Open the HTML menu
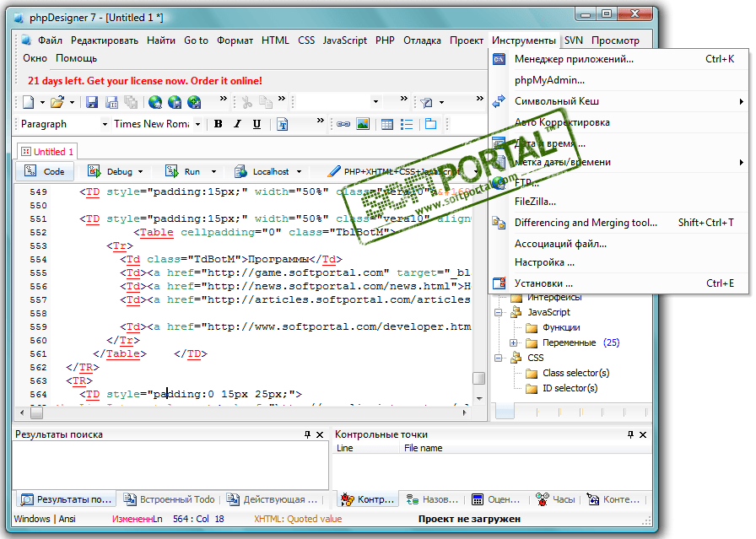 [275, 40]
